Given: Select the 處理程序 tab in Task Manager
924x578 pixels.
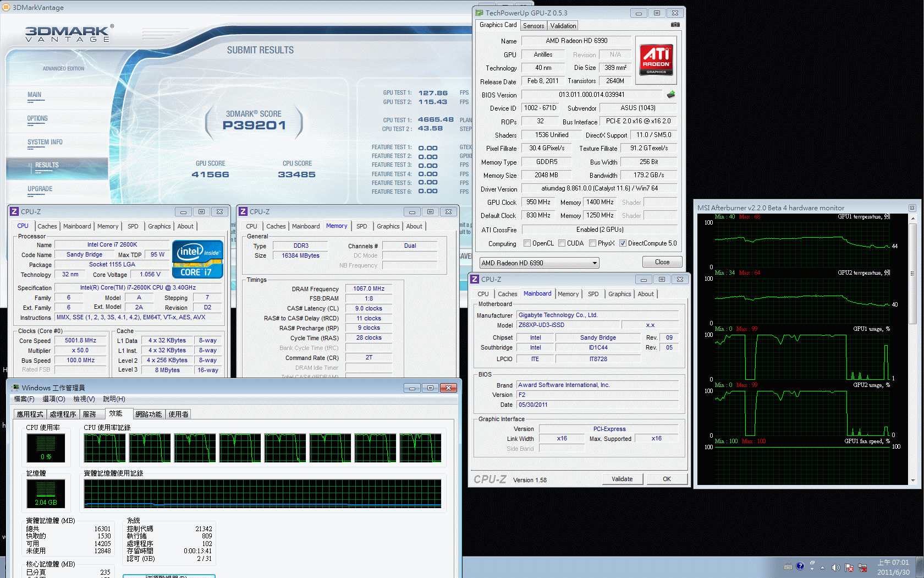Looking at the screenshot, I should pos(63,414).
